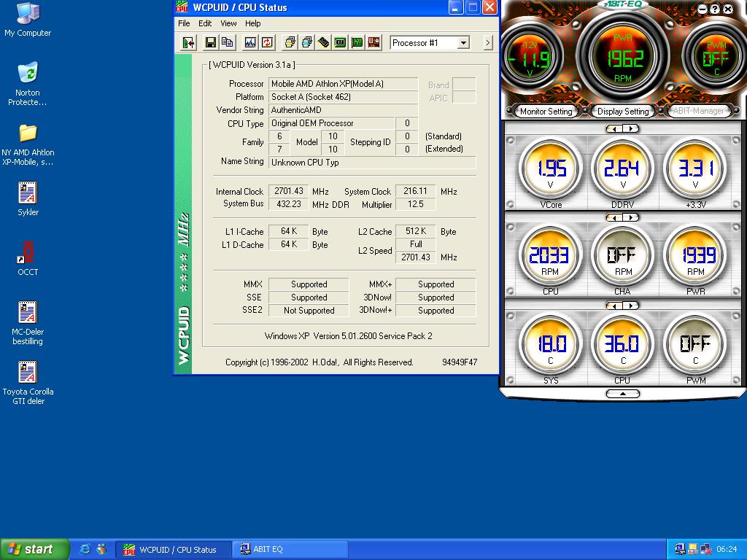Click the red-X network icon in system tray
Screen dimensions: 747x560
coord(705,549)
